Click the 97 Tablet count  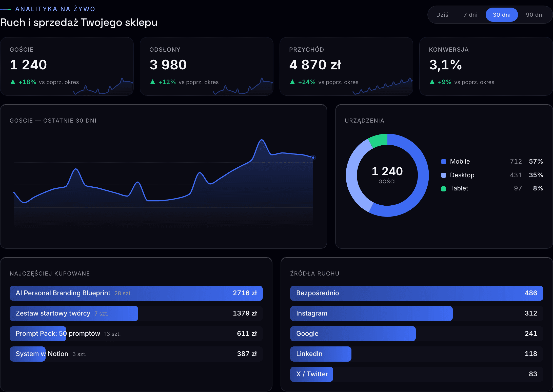coord(518,188)
